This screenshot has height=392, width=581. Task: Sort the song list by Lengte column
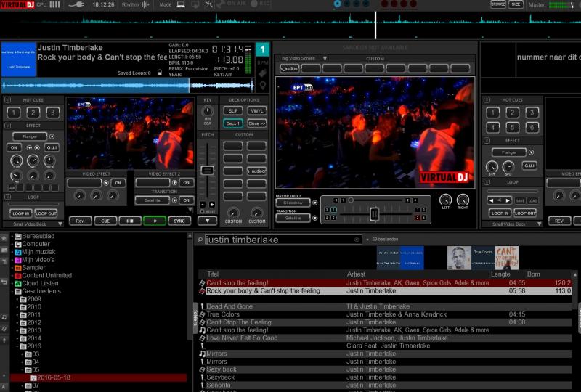click(x=500, y=274)
